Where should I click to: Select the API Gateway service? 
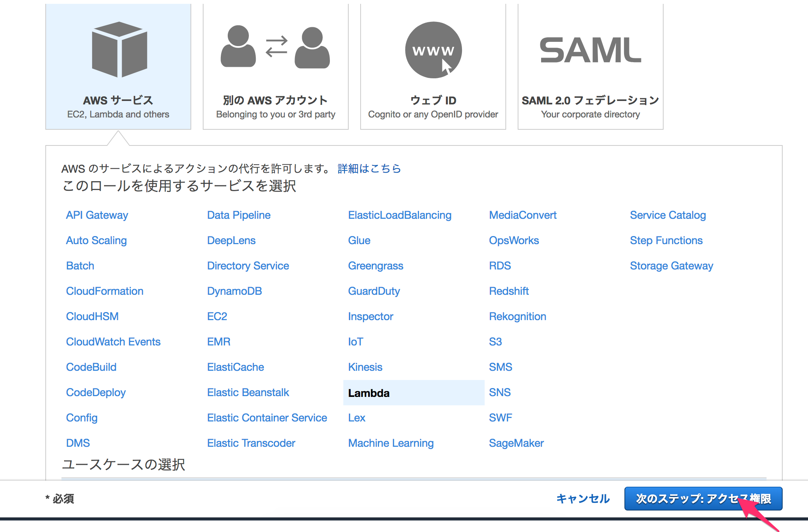click(x=97, y=215)
